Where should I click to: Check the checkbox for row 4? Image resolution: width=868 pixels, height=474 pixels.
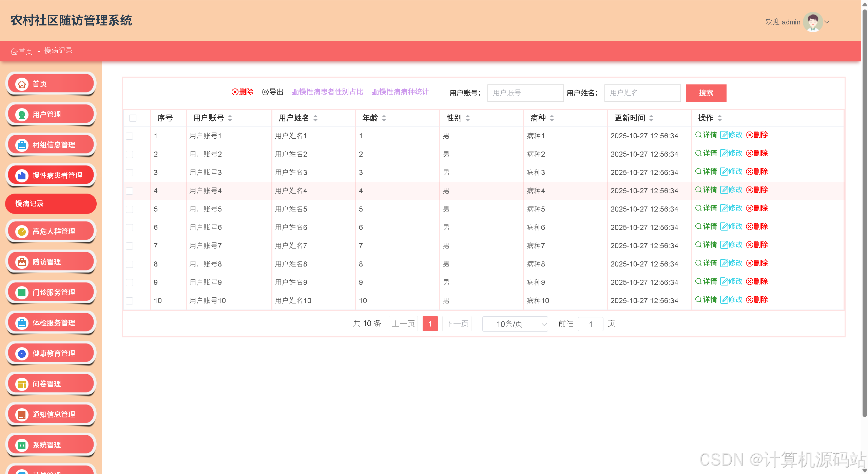129,191
